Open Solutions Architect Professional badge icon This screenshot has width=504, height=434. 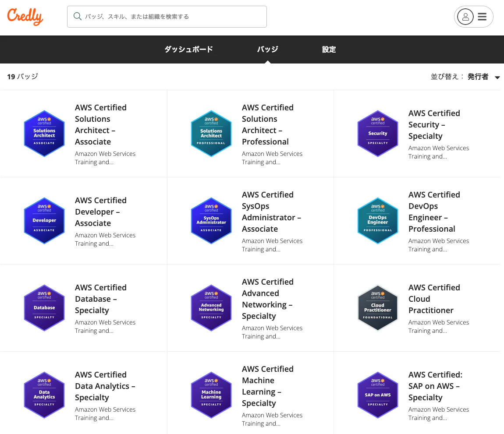211,134
